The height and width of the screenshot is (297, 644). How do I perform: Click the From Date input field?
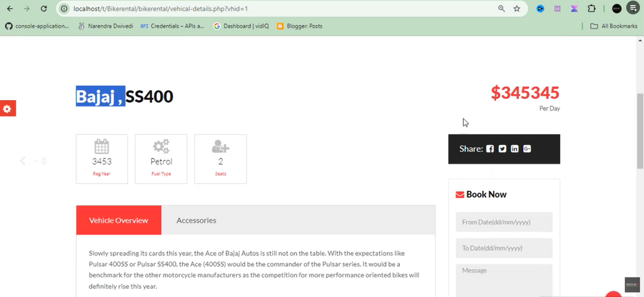[x=504, y=222]
